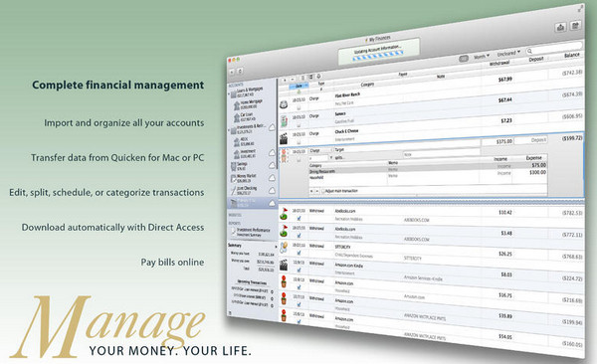597x364 pixels.
Task: Click the category icon on the Target transaction
Action: coord(284,156)
